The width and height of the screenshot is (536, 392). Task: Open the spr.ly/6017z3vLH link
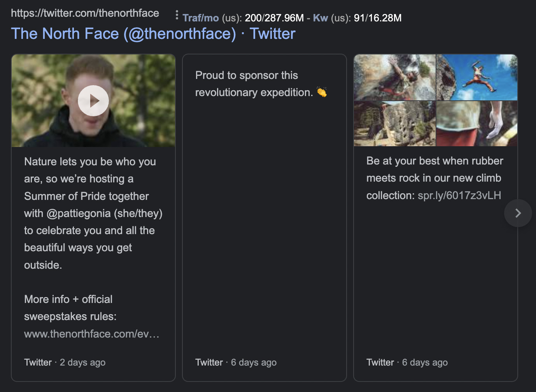click(x=459, y=195)
